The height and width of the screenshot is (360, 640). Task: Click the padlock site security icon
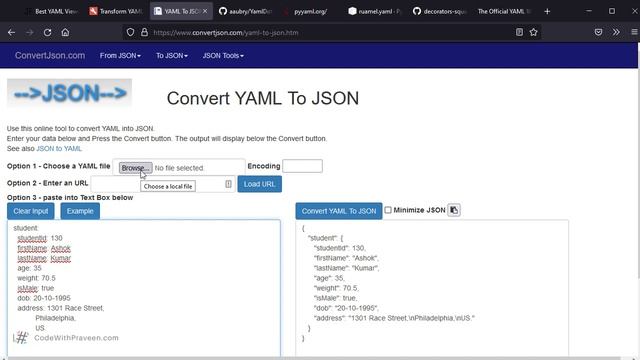pos(144,32)
